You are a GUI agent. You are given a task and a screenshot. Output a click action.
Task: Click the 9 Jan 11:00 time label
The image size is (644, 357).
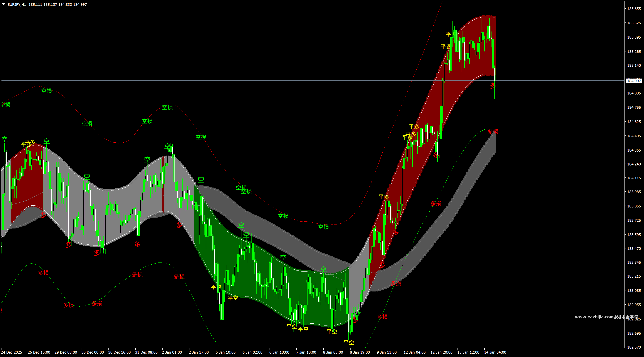tap(387, 353)
